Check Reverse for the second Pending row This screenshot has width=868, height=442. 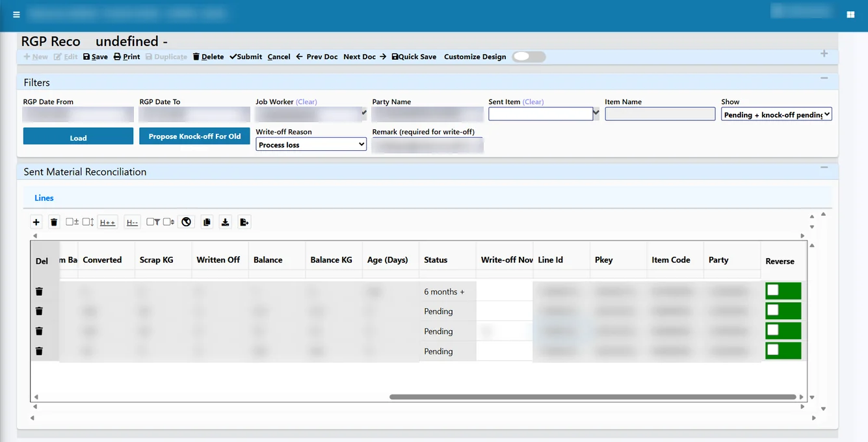[773, 330]
